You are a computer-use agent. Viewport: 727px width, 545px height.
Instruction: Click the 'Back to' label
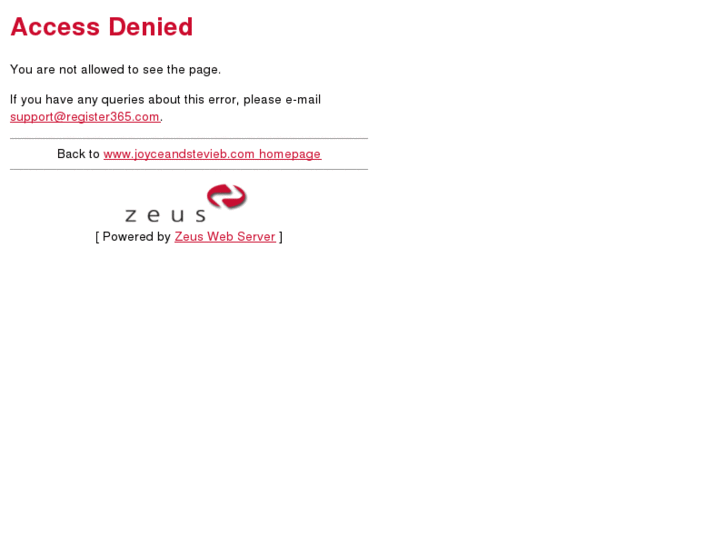tap(78, 154)
